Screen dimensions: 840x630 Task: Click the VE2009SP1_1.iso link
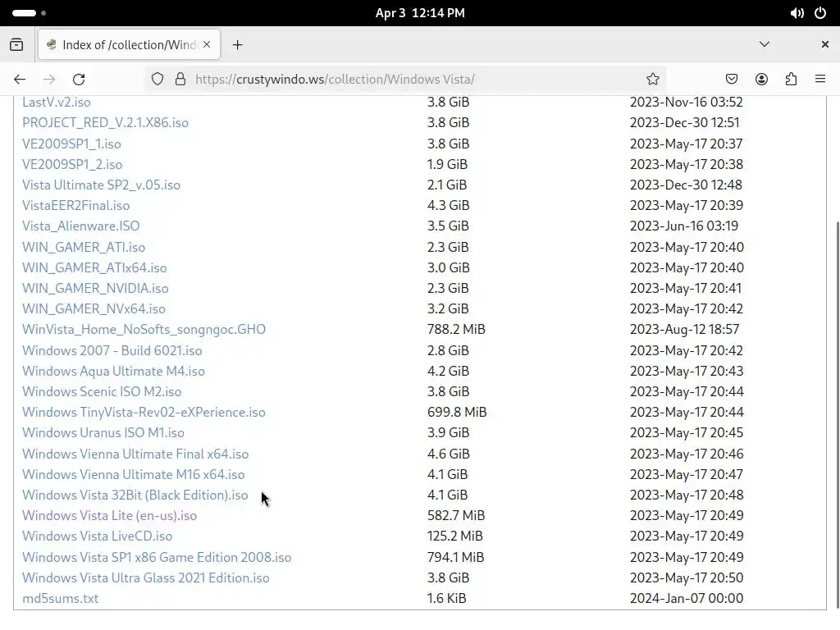(71, 144)
